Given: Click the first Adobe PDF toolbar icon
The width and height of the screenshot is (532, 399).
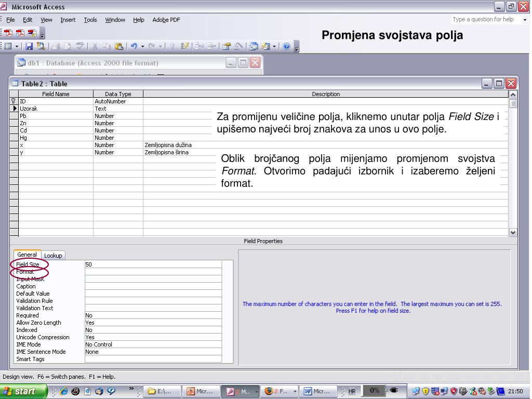Looking at the screenshot, I should (8, 33).
